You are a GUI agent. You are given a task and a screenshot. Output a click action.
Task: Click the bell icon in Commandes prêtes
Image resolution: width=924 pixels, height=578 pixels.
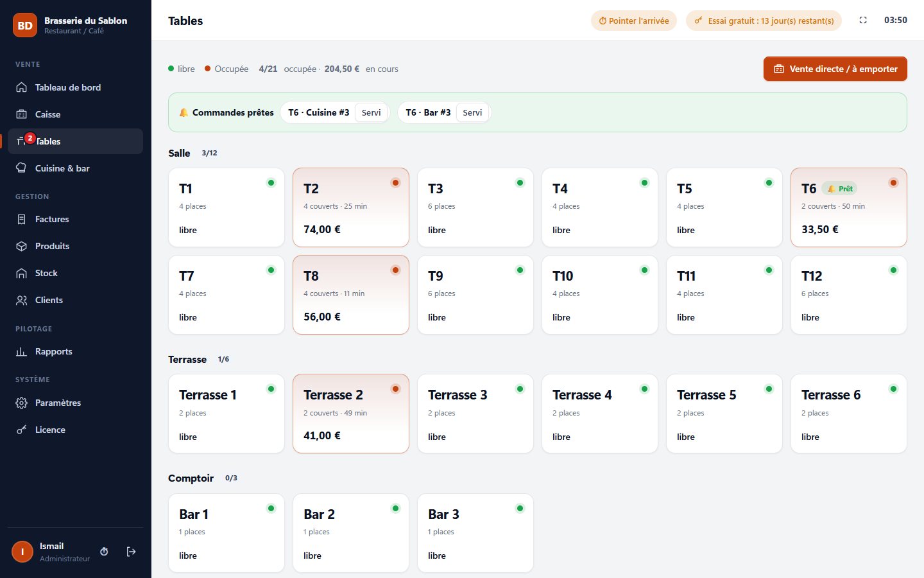point(184,112)
